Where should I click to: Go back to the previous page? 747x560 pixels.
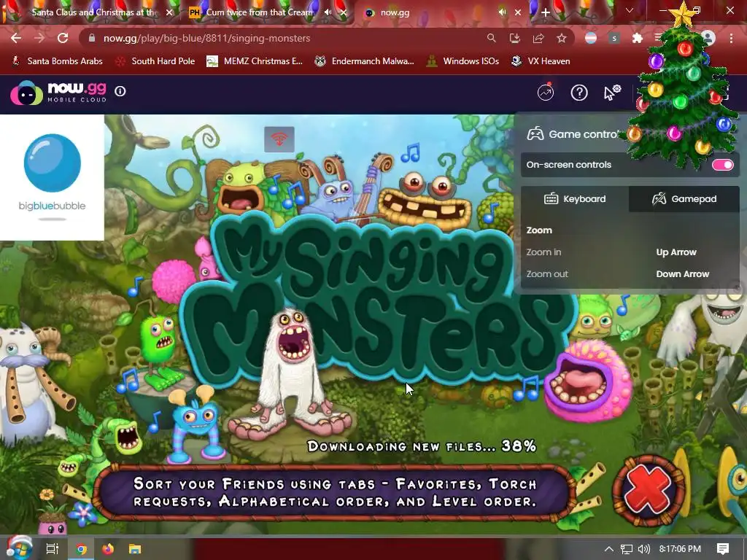[x=16, y=38]
